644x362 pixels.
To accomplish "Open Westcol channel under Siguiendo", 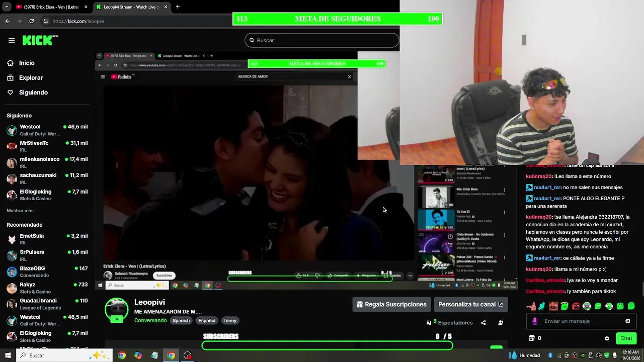I will click(47, 130).
